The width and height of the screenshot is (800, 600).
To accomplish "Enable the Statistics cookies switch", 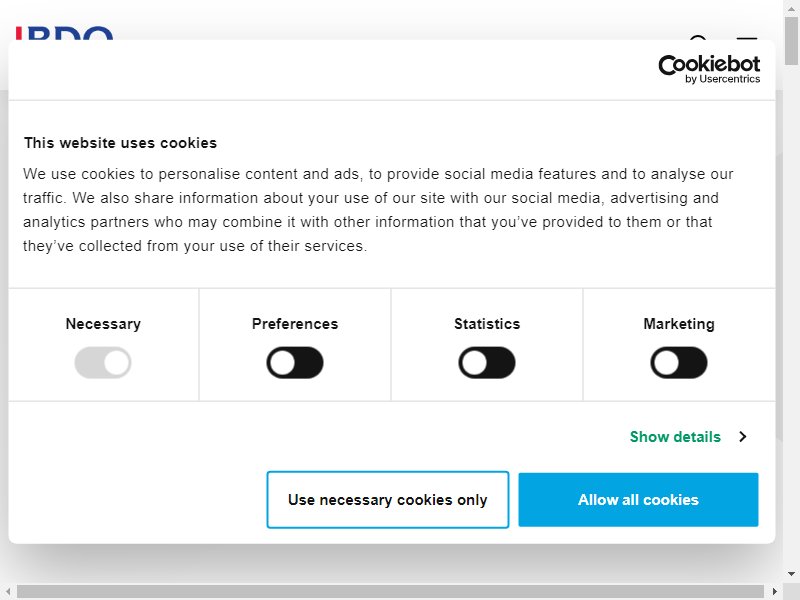I will (x=487, y=363).
